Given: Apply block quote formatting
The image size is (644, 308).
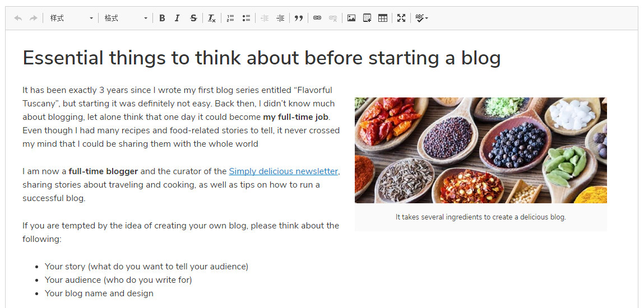Looking at the screenshot, I should pyautogui.click(x=299, y=18).
